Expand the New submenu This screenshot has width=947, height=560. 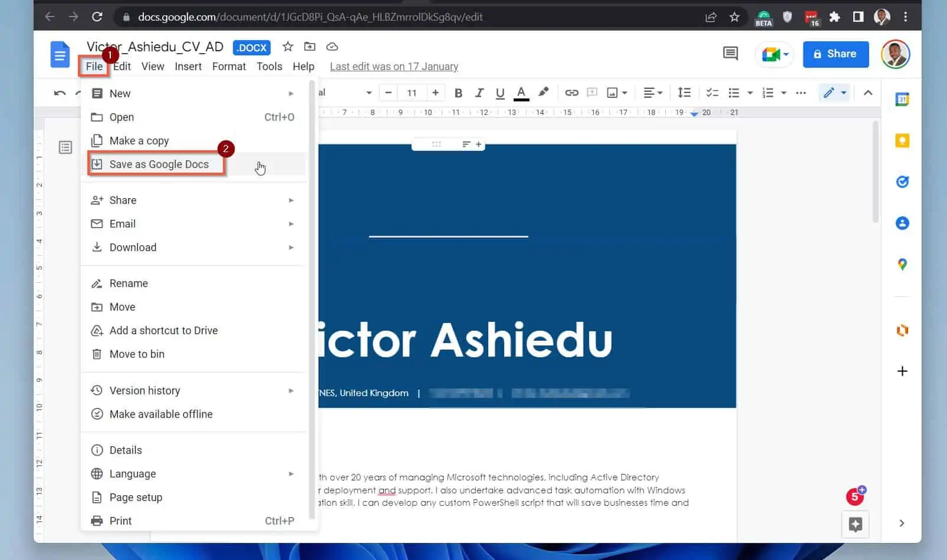(194, 93)
